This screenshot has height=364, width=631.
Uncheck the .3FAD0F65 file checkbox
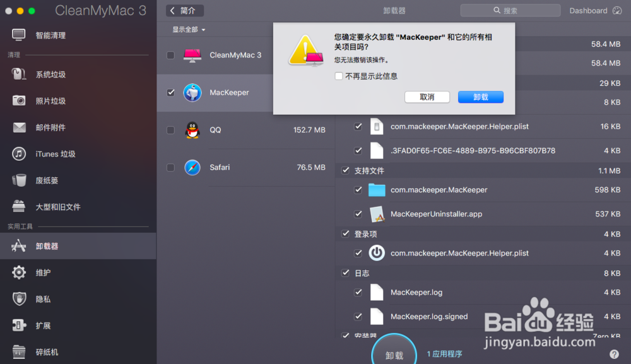(358, 150)
